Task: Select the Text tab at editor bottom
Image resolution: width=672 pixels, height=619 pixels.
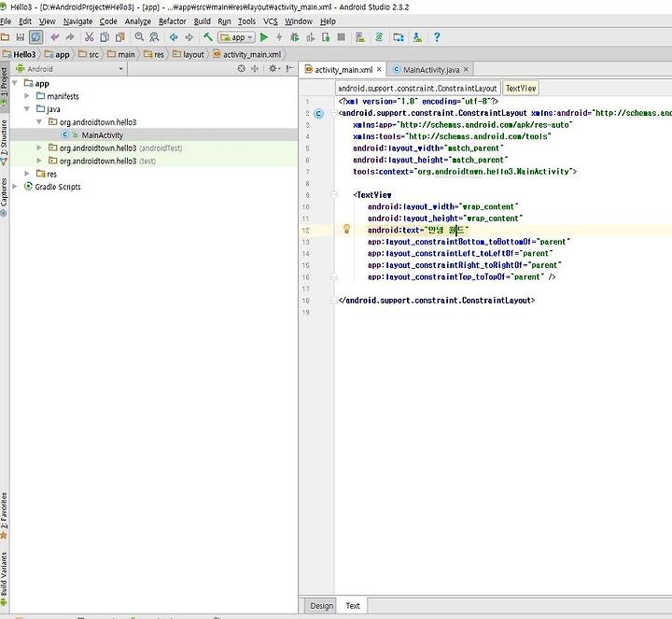Action: coord(353,606)
